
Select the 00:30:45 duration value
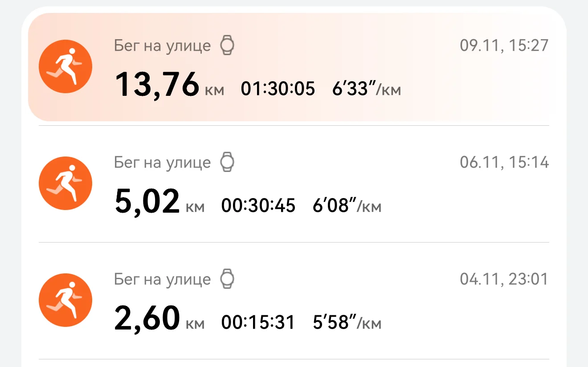coord(258,206)
